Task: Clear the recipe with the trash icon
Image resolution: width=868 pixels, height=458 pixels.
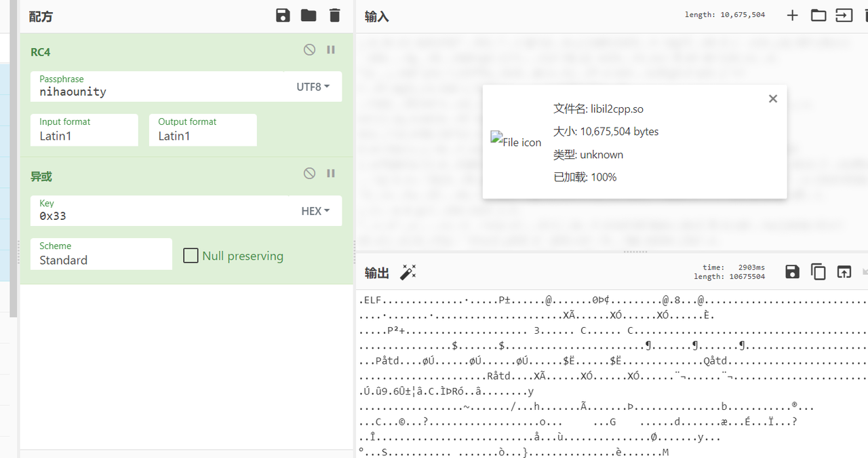Action: [334, 16]
